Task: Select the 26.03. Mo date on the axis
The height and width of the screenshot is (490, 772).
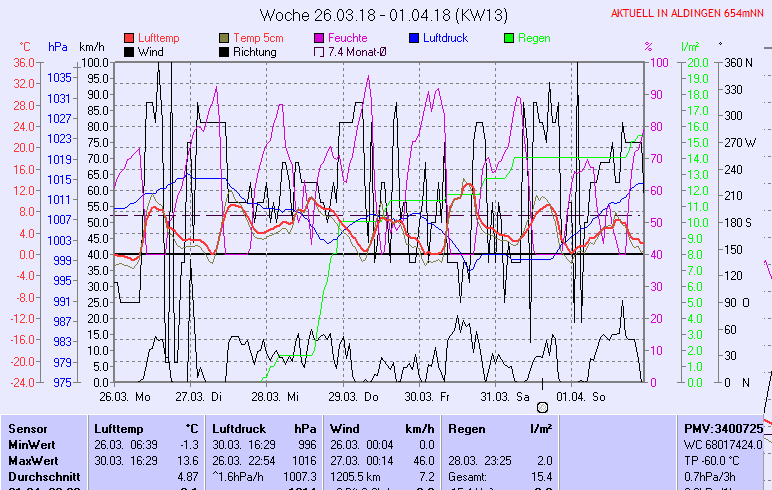Action: point(126,396)
